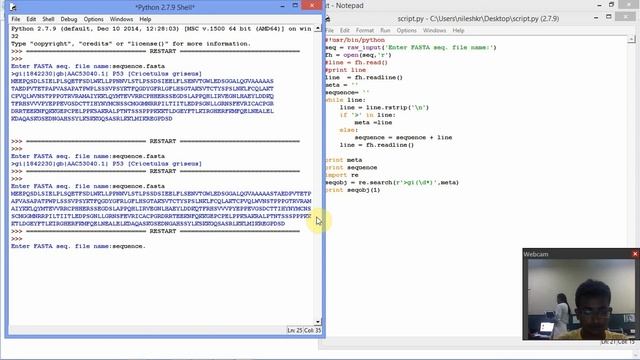The width and height of the screenshot is (640, 360).
Task: Click the 'print seqobj(1)' code line
Action: 353,190
